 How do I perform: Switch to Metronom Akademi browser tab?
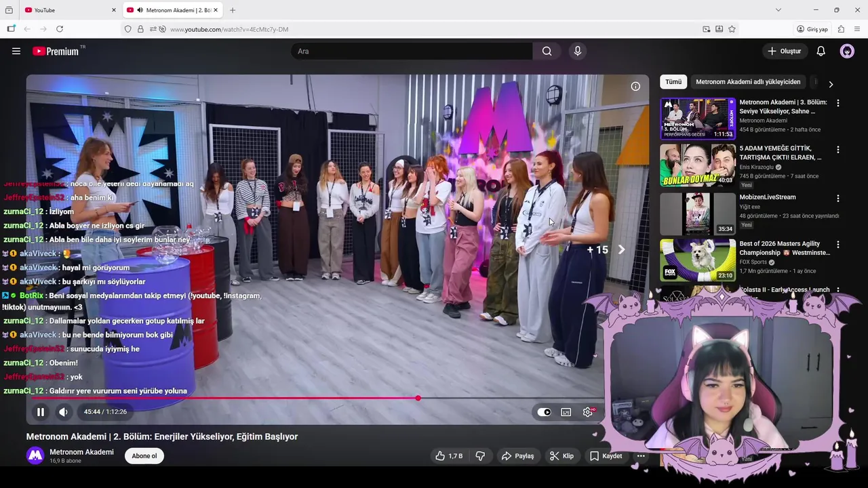click(173, 10)
